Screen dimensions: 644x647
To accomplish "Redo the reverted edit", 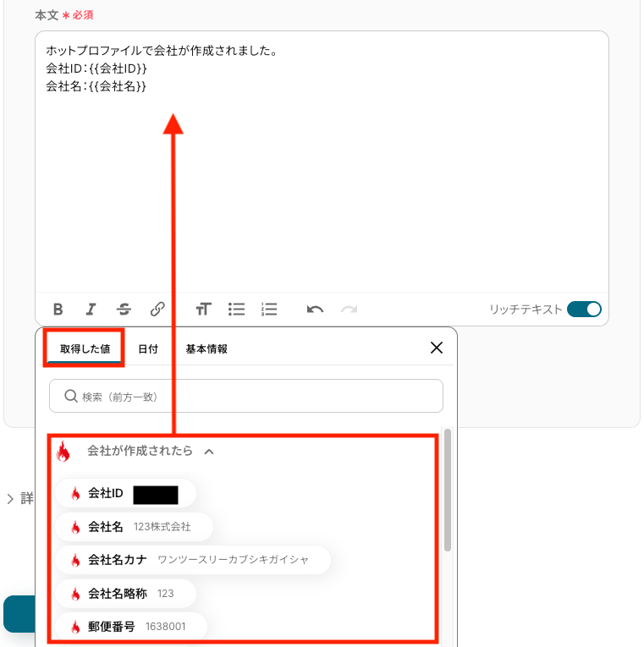I will tap(349, 309).
